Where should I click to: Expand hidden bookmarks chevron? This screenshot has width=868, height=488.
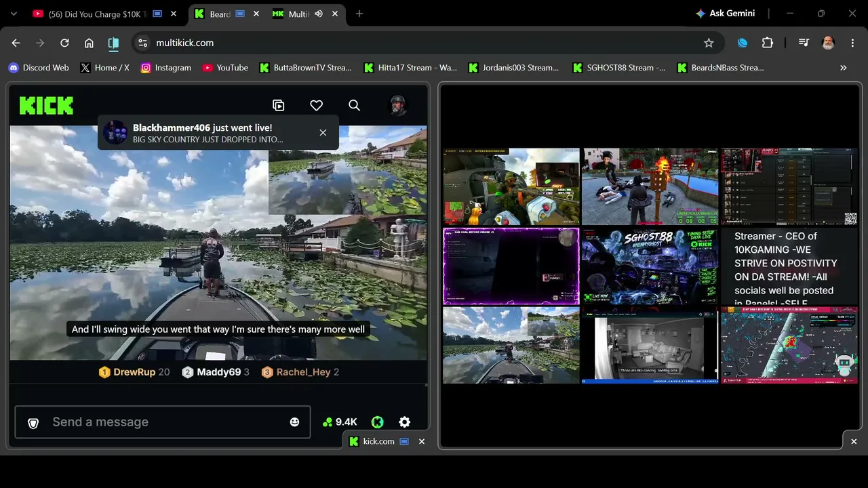click(x=843, y=68)
